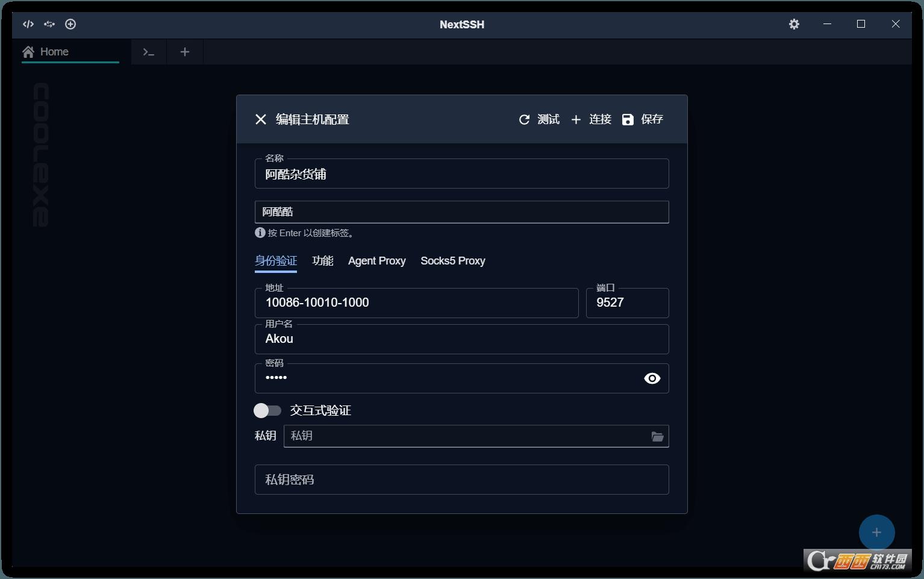The image size is (924, 579).
Task: Toggle the 交互式验证 switch
Action: tap(267, 410)
